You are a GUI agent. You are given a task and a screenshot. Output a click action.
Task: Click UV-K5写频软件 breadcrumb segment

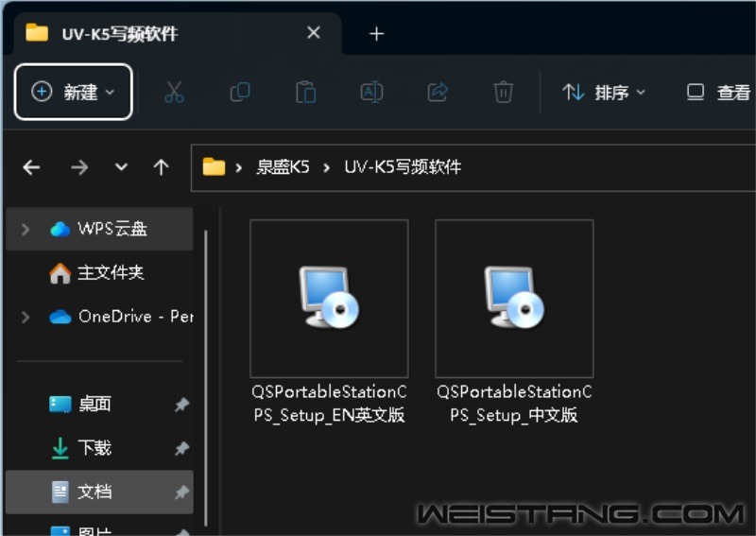click(x=403, y=167)
